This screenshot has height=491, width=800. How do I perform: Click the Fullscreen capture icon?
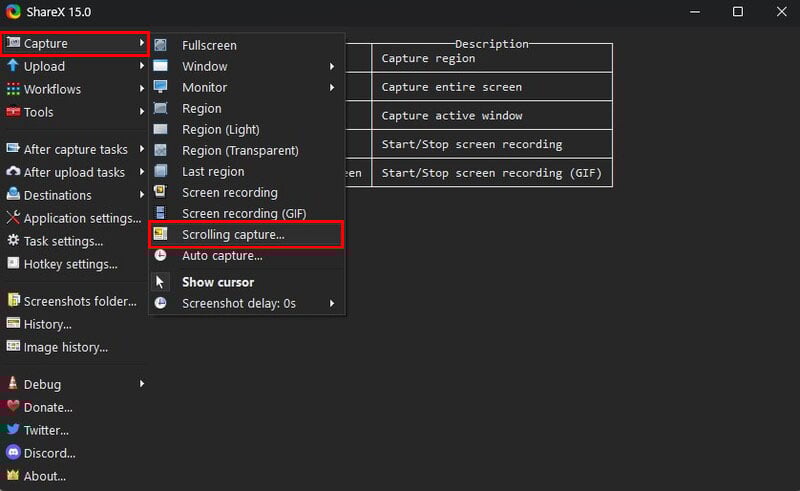(x=160, y=45)
